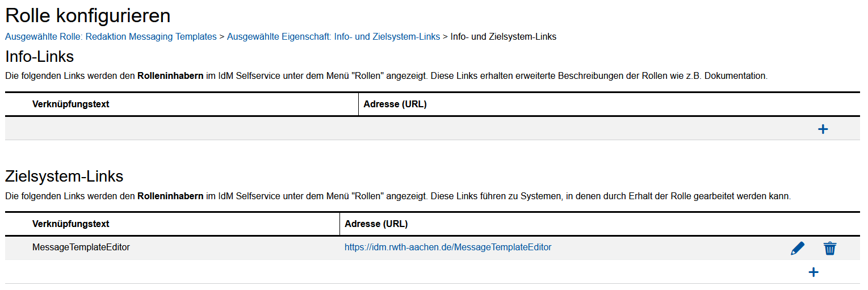Edit the MessageTemplateEditor link entry

[x=797, y=248]
